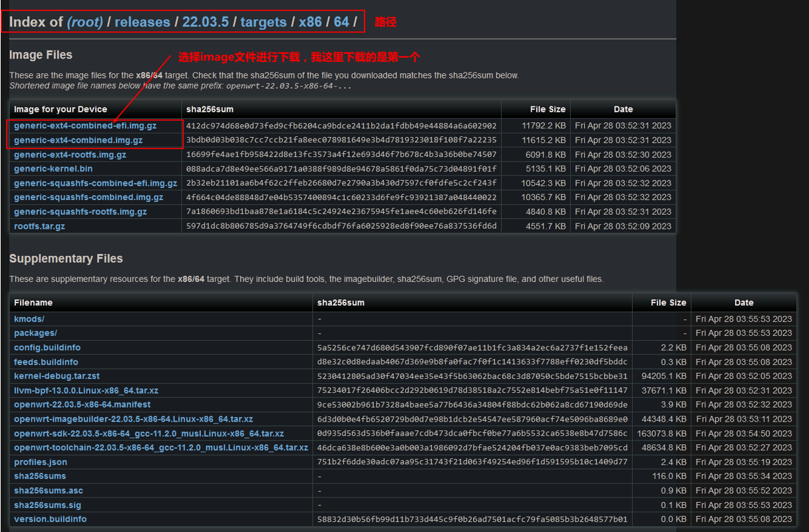This screenshot has height=532, width=809.
Task: Click the 94205.1 KB file size cell
Action: click(664, 376)
